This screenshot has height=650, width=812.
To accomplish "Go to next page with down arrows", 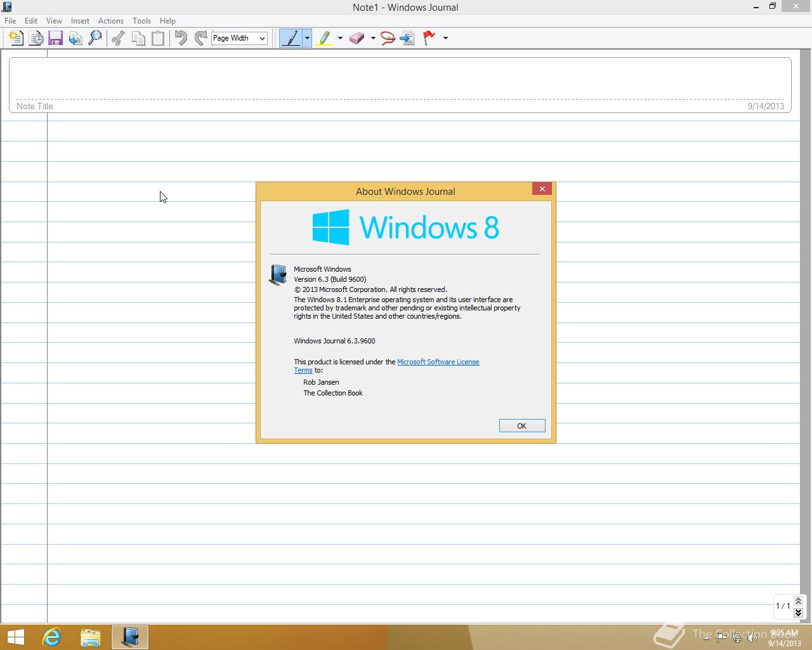I will click(798, 613).
